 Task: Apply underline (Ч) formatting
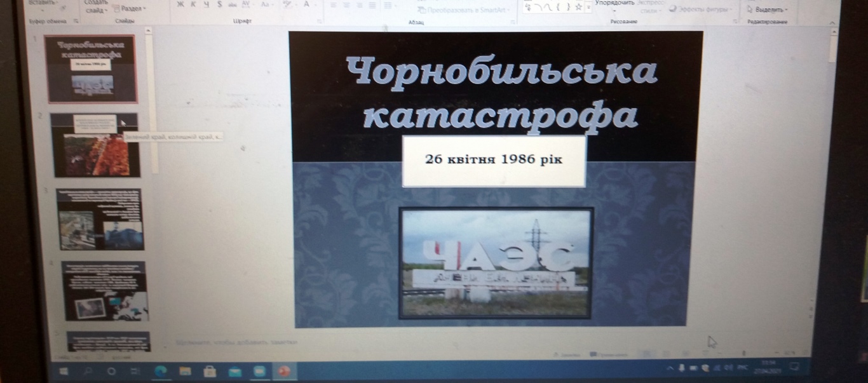pyautogui.click(x=206, y=4)
